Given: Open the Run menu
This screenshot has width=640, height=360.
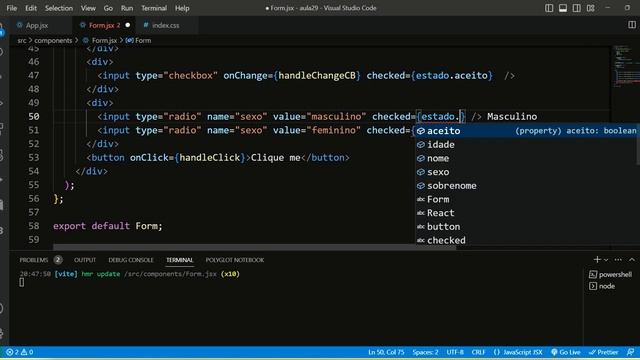Looking at the screenshot, I should [127, 8].
